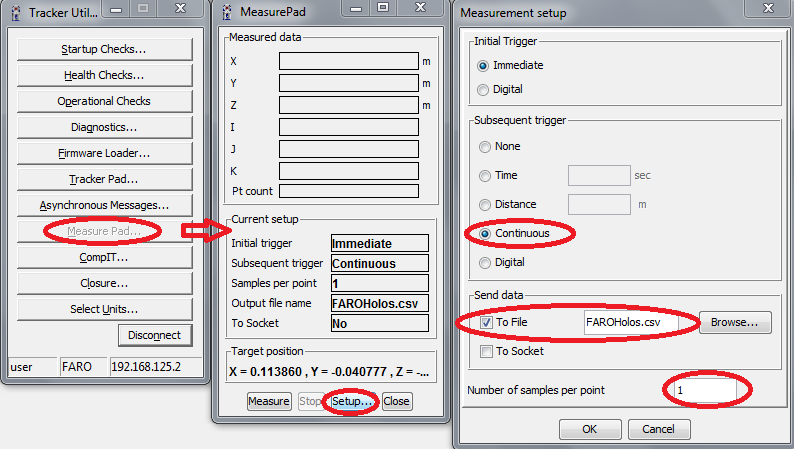Start measuring with the Measure button
This screenshot has height=449, width=794.
(x=269, y=401)
